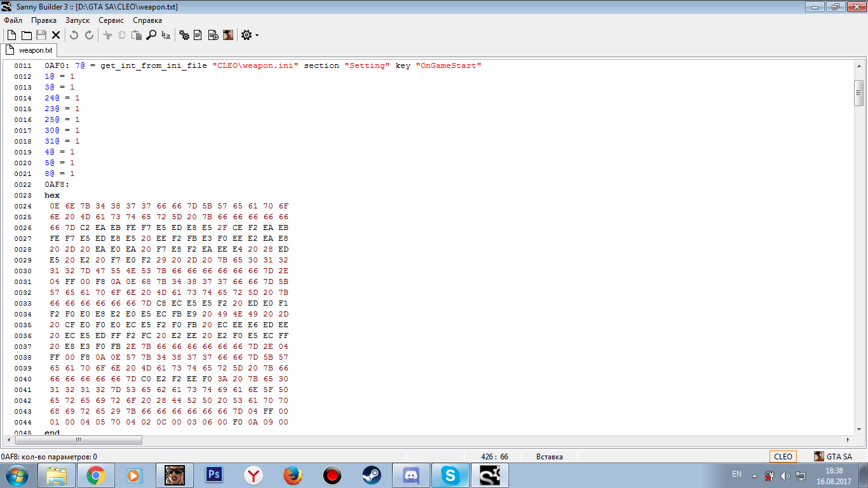Click line number 0044 in the gutter
Viewport: 868px width, 488px height.
click(x=23, y=422)
